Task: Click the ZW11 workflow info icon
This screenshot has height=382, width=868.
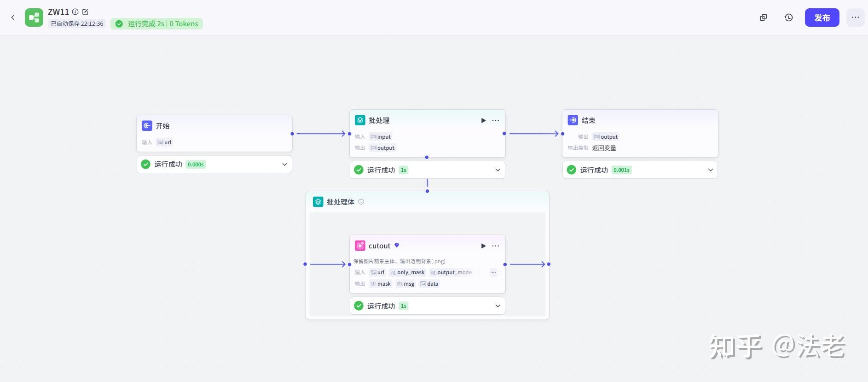Action: click(75, 12)
